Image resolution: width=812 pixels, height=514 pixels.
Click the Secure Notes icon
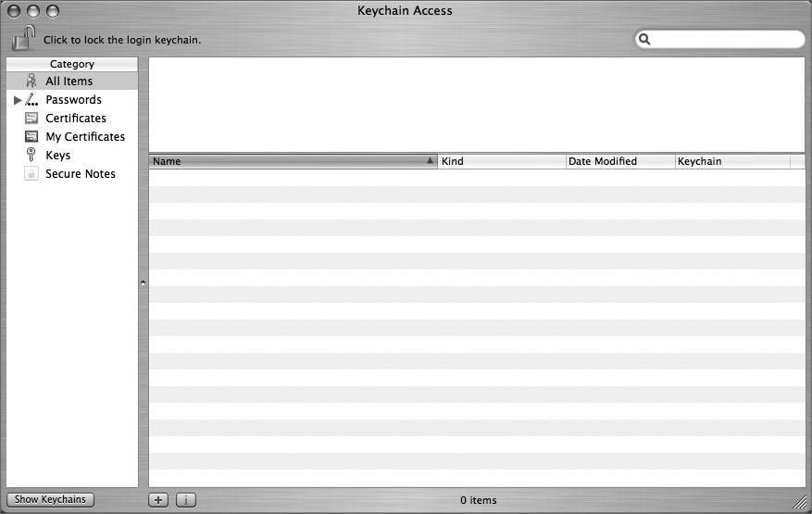coord(31,173)
